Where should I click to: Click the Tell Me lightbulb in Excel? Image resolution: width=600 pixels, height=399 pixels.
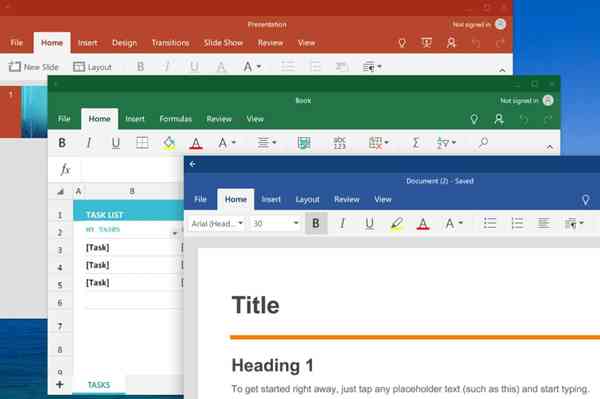[x=474, y=119]
